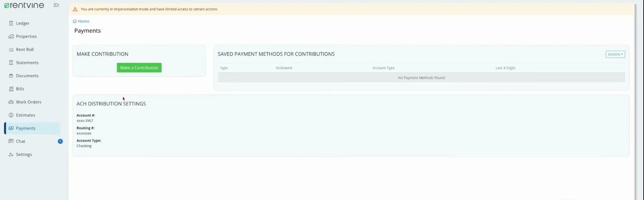Image resolution: width=644 pixels, height=200 pixels.
Task: Click the Make a Contribution button
Action: (139, 68)
